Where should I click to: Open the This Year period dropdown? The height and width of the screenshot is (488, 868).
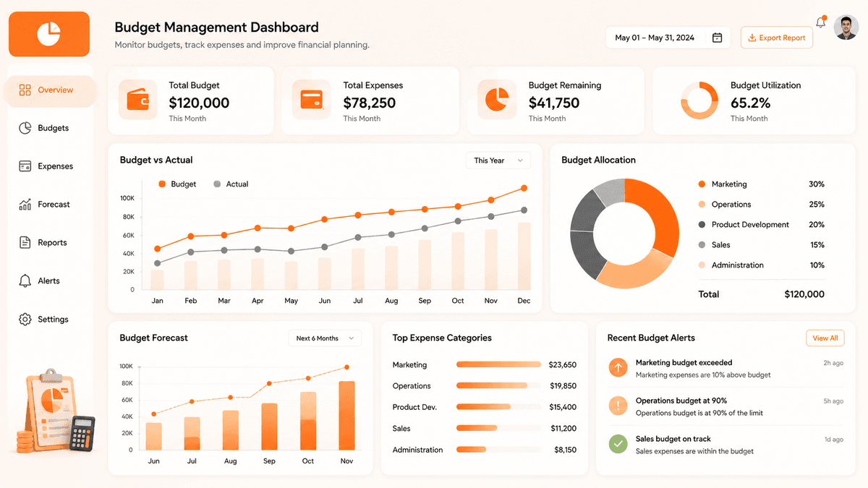pos(498,160)
